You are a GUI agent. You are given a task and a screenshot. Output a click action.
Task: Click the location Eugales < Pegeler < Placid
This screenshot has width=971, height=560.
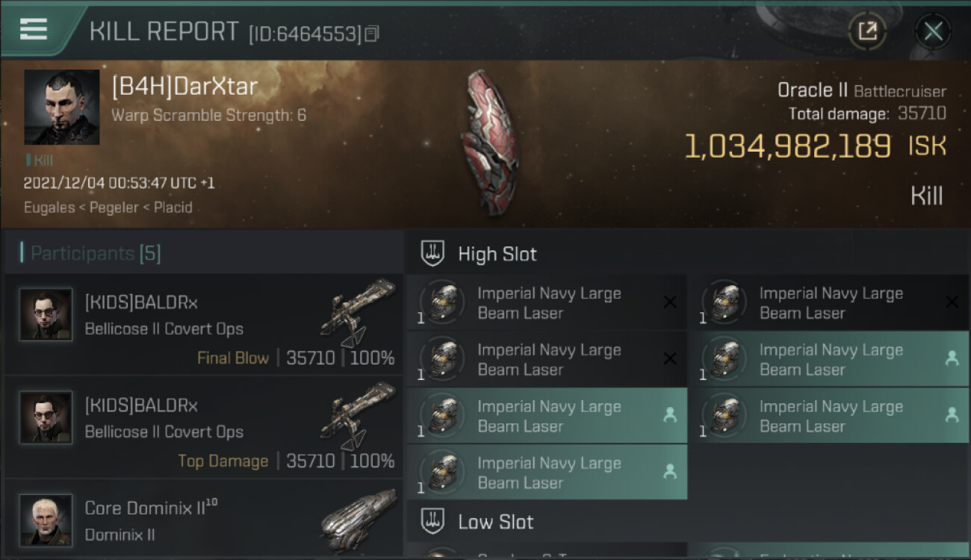[x=108, y=208]
